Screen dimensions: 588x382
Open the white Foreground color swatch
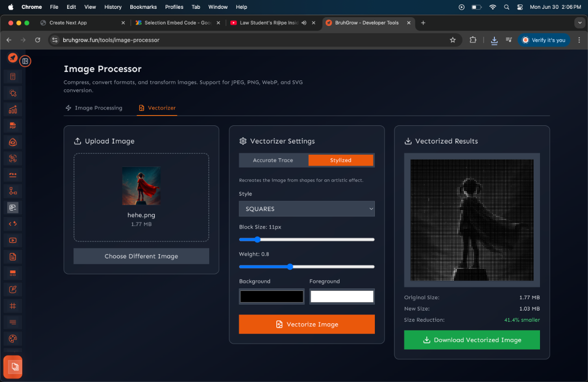(x=342, y=296)
